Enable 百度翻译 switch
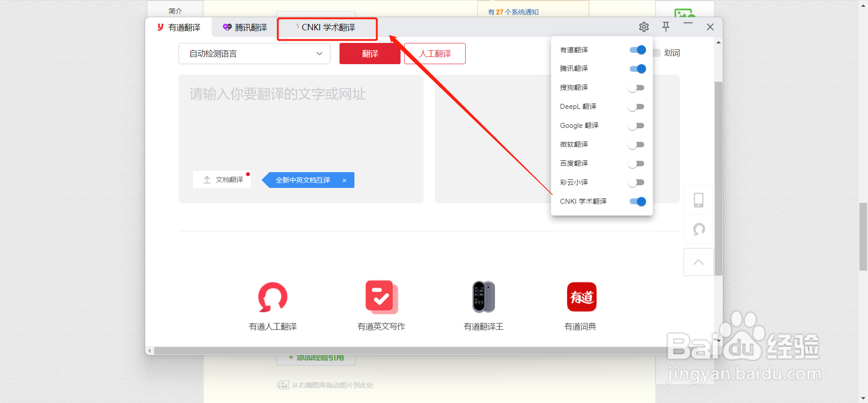The image size is (868, 403). (636, 164)
